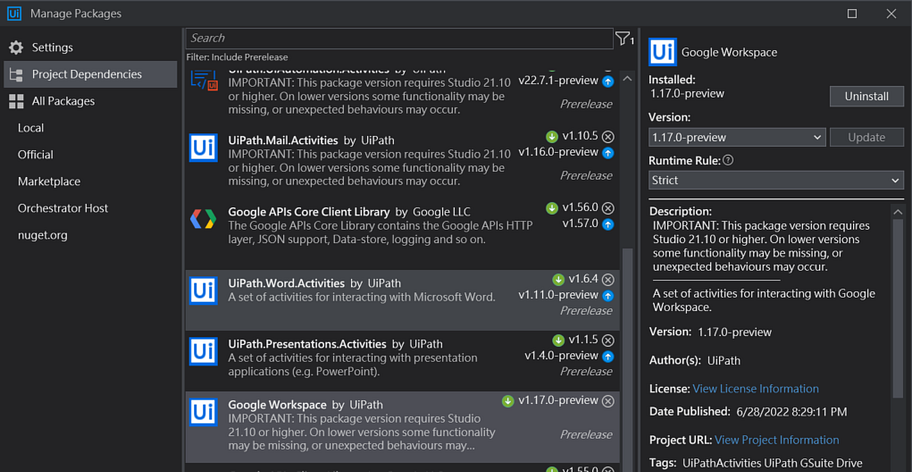Select Google Workspace name in package list
This screenshot has height=472, width=912.
[277, 405]
